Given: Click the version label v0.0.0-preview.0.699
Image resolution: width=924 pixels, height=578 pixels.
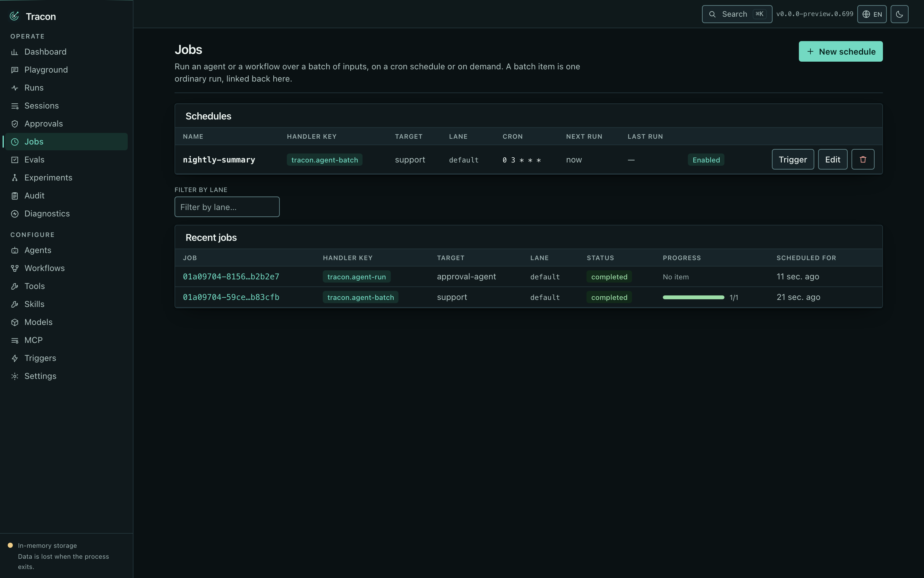Looking at the screenshot, I should pos(814,14).
